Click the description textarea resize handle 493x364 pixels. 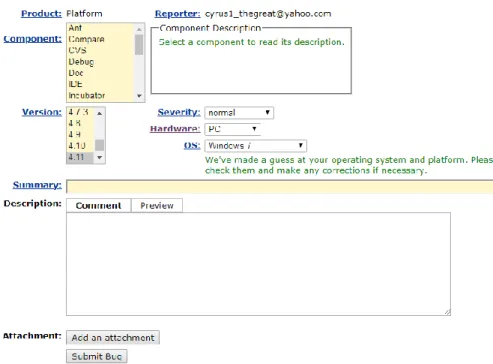(x=447, y=312)
